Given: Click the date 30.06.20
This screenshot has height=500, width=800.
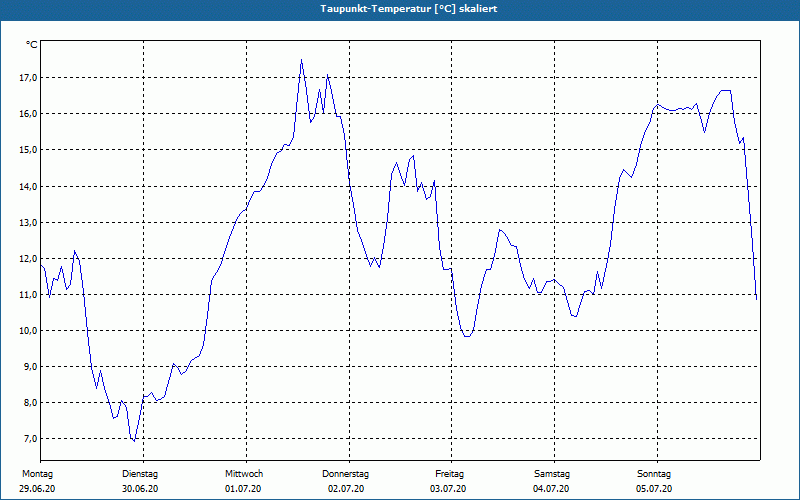Looking at the screenshot, I should (x=140, y=489).
